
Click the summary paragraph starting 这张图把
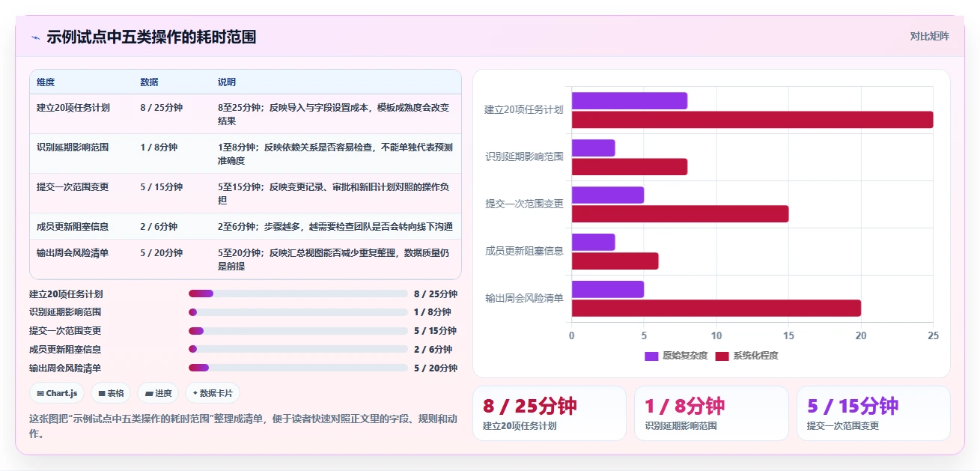point(243,426)
